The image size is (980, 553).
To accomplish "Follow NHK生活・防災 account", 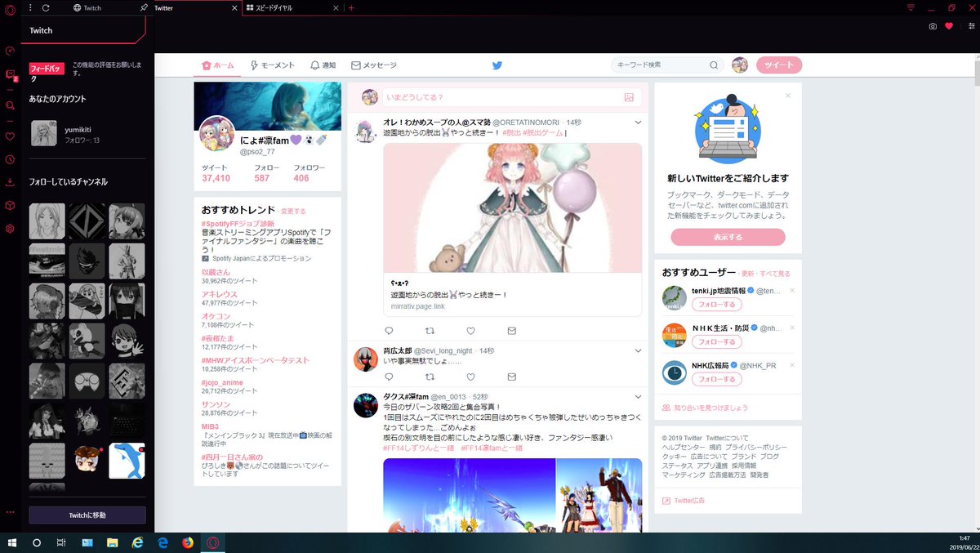I will click(716, 341).
